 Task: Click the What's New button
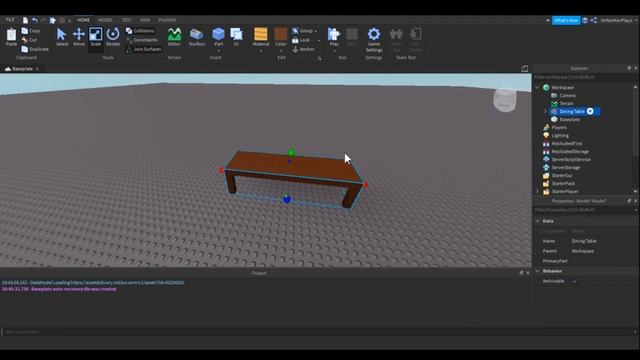[566, 20]
